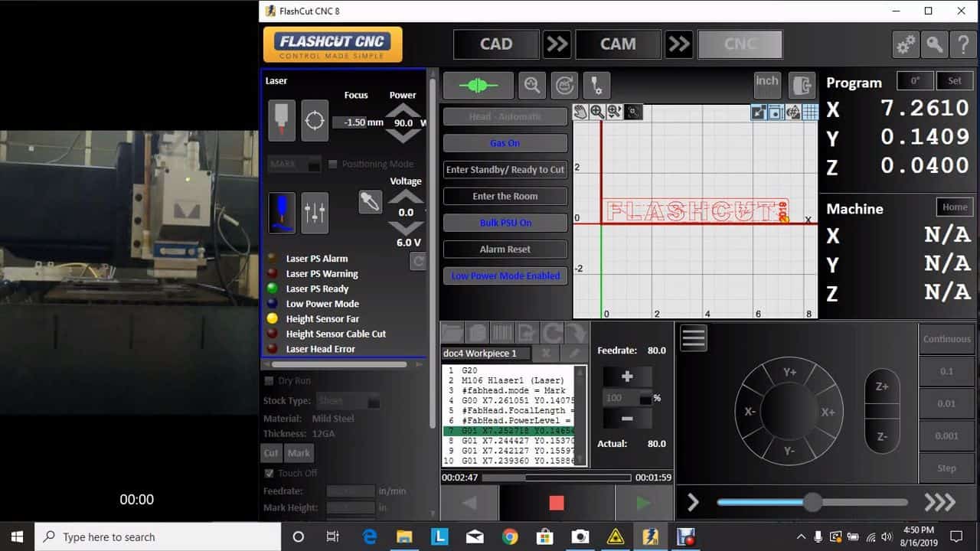The height and width of the screenshot is (551, 980).
Task: Select the doc4 Workpiece 1 tab
Action: (485, 353)
